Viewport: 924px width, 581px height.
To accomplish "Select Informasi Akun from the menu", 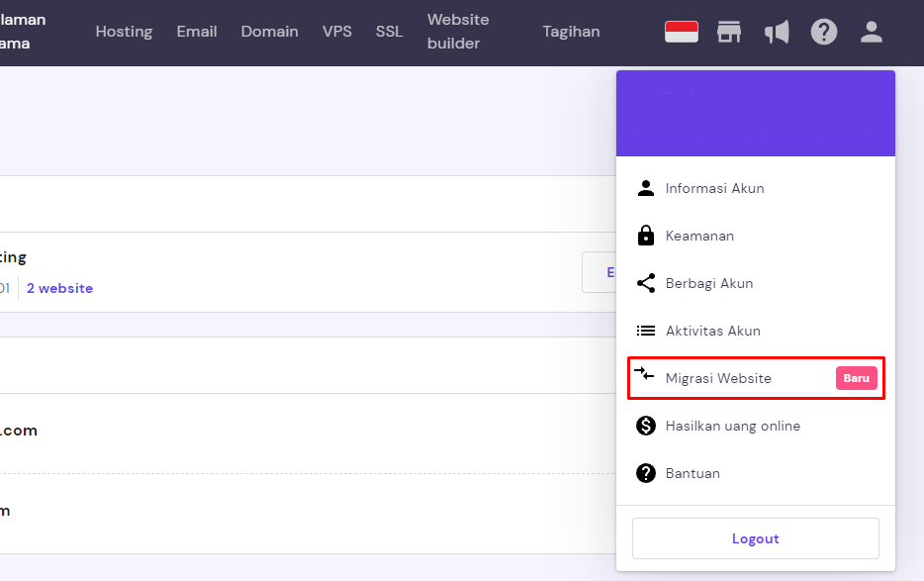I will coord(714,188).
